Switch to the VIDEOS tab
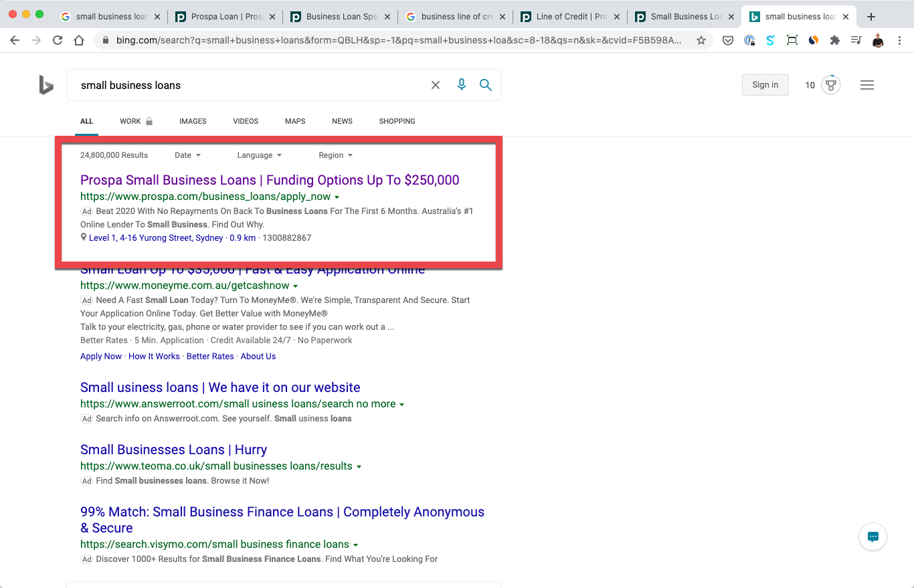The image size is (914, 588). click(246, 121)
